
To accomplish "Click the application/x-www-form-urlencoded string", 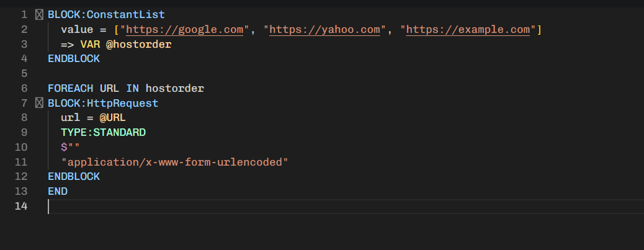I will click(x=174, y=162).
